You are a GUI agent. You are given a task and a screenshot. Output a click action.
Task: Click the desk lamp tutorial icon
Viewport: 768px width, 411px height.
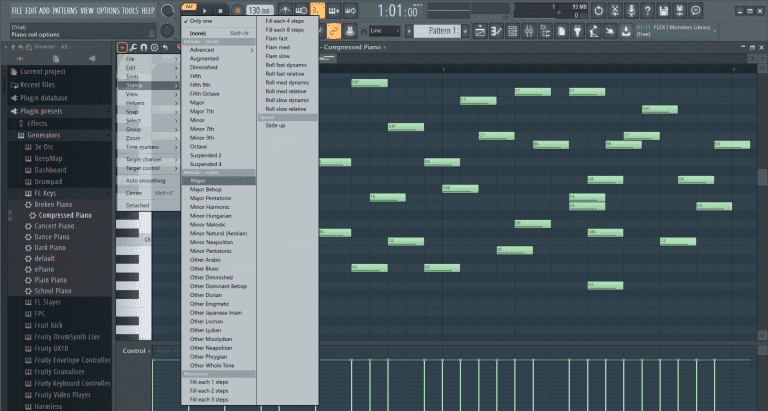point(594,31)
